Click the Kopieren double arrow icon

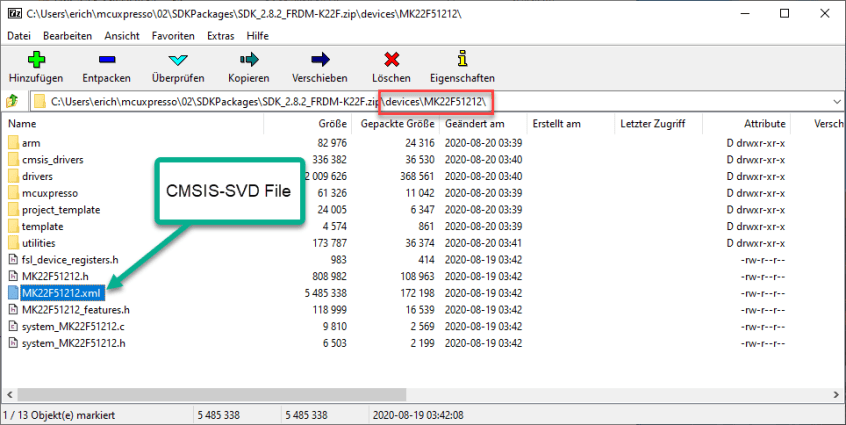point(248,60)
